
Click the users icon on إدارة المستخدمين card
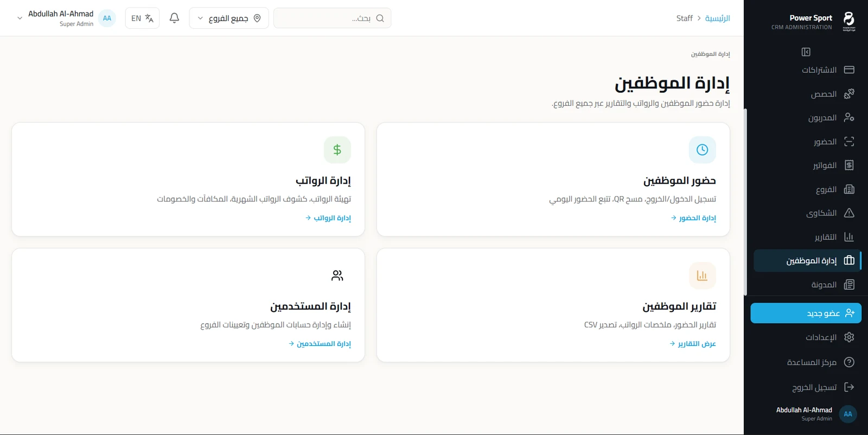point(337,275)
